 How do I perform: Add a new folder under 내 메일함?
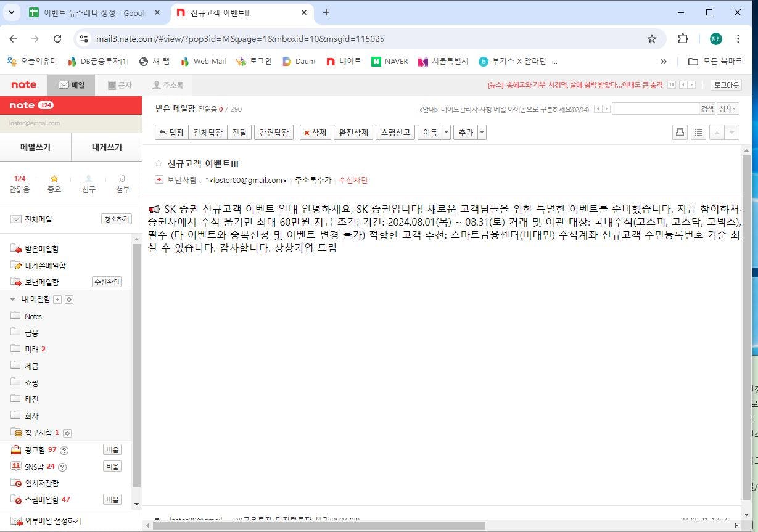click(x=58, y=300)
